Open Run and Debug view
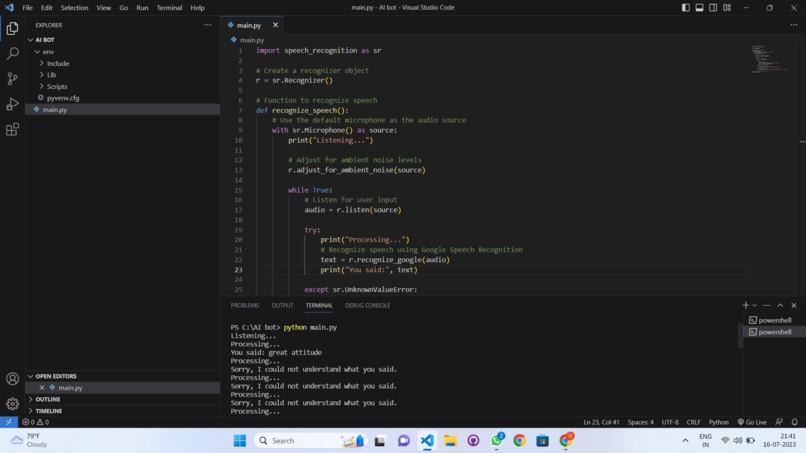The width and height of the screenshot is (806, 453). coord(12,104)
